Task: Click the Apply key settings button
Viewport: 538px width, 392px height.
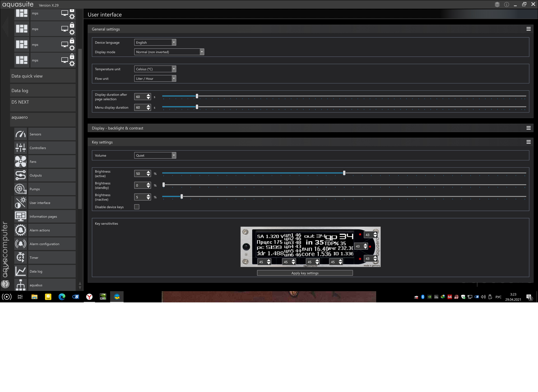Action: pyautogui.click(x=305, y=273)
